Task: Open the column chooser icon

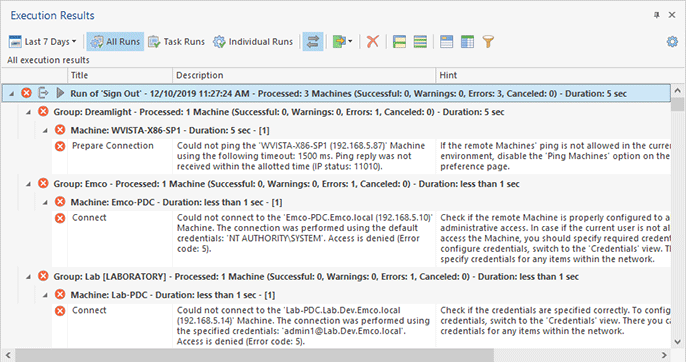Action: coord(467,42)
